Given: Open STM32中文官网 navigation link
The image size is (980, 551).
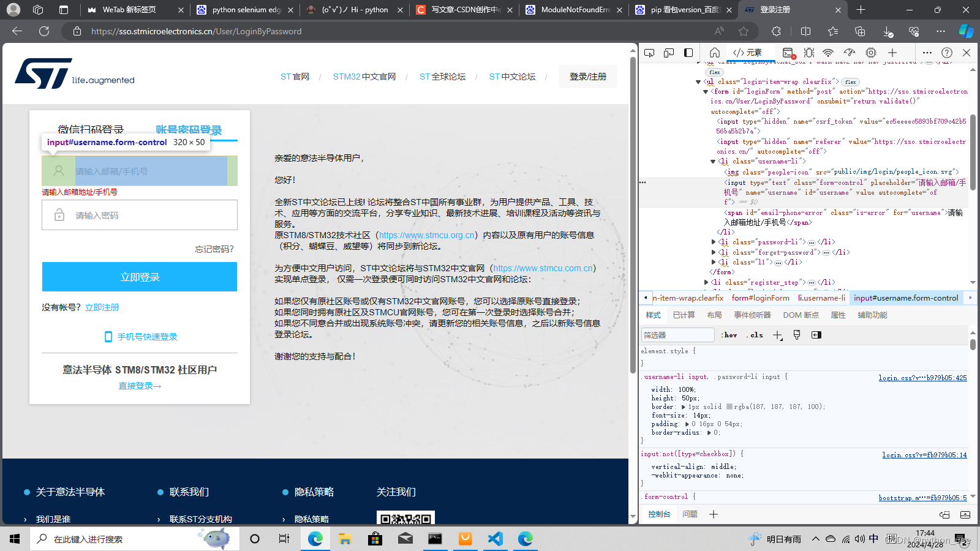Looking at the screenshot, I should click(x=364, y=77).
